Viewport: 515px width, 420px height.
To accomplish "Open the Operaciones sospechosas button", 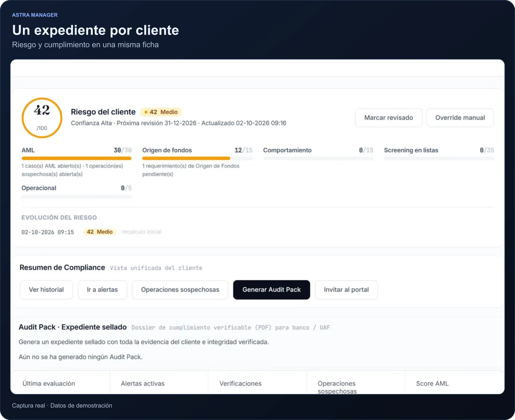I will pos(180,290).
